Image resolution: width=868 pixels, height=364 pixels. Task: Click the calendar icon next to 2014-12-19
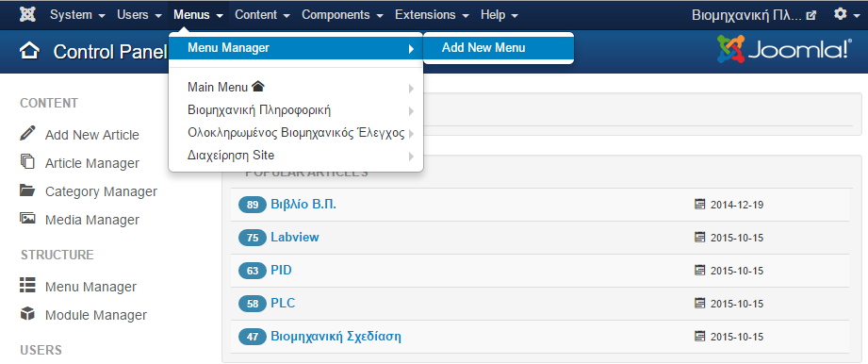[x=699, y=205]
